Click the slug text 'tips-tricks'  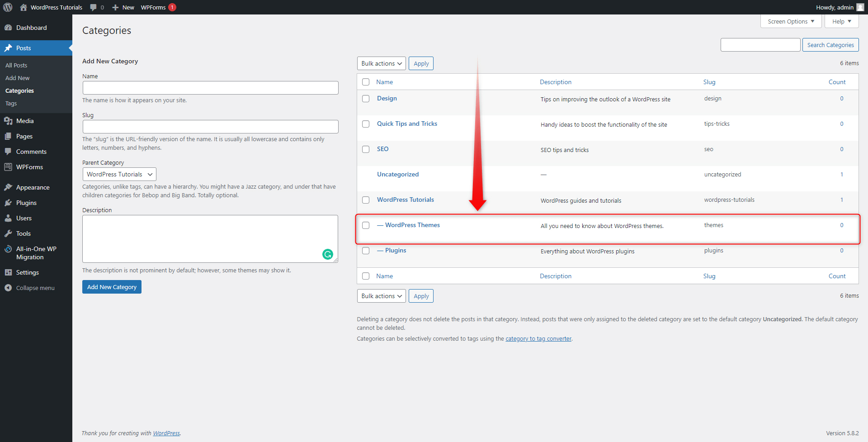pos(717,124)
